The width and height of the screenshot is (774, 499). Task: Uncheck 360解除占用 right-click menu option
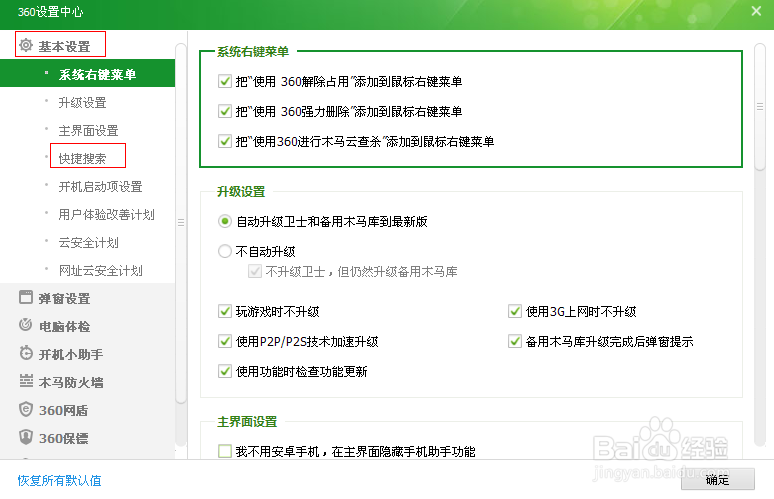pos(225,81)
